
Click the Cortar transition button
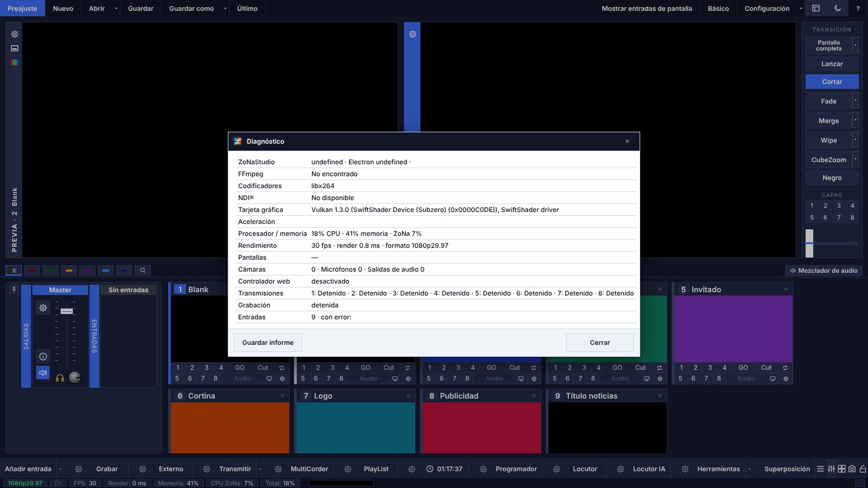click(832, 81)
